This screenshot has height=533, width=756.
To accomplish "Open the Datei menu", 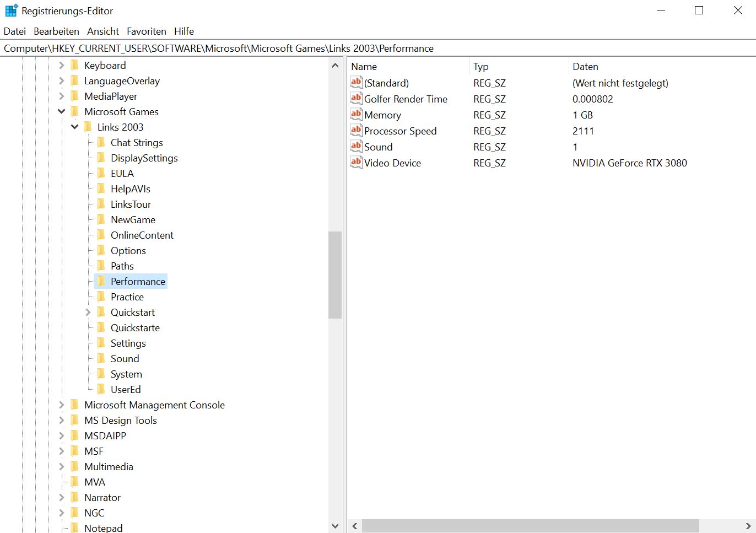I will click(x=15, y=31).
